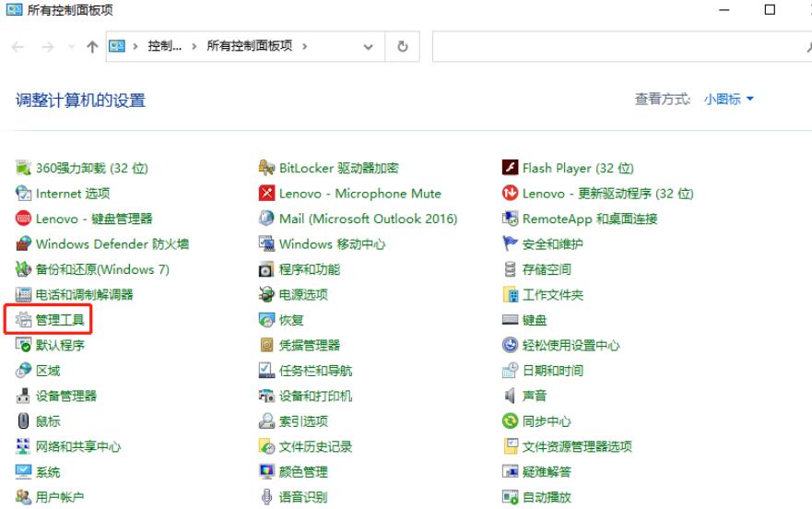Open the Flash Player (32 位) icon

(510, 168)
